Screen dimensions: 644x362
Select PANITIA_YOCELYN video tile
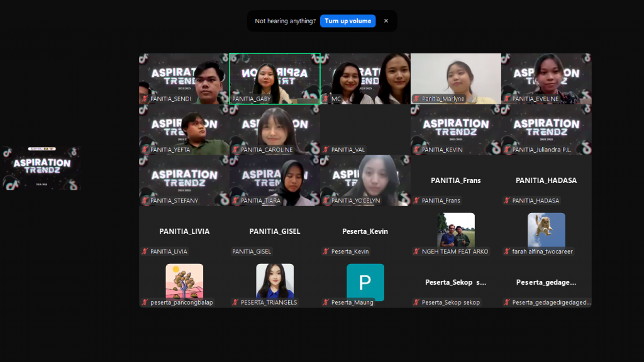(365, 180)
